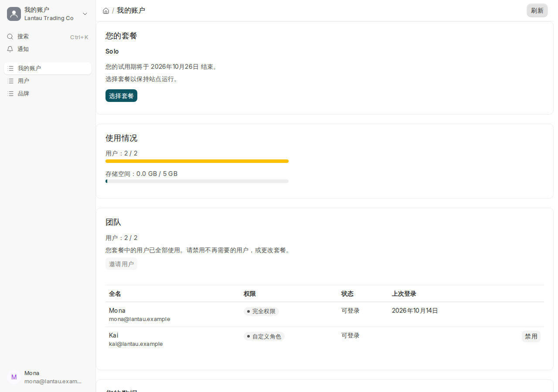Select 我的账户 in the sidebar navigation

click(x=48, y=68)
